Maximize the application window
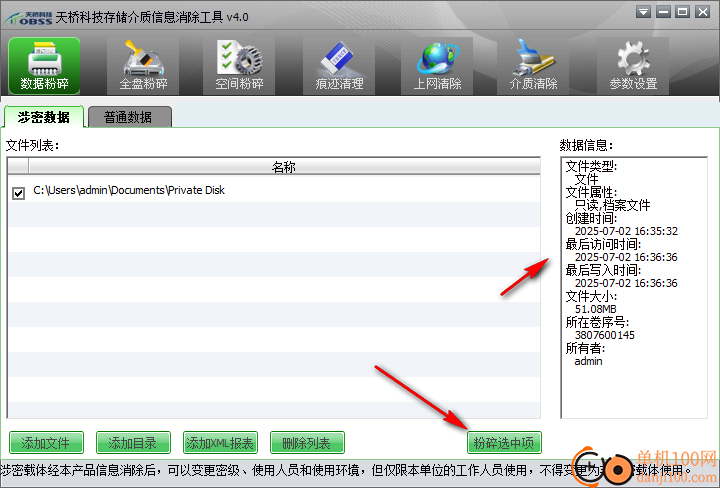Screen dimensions: 720x488 683,12
